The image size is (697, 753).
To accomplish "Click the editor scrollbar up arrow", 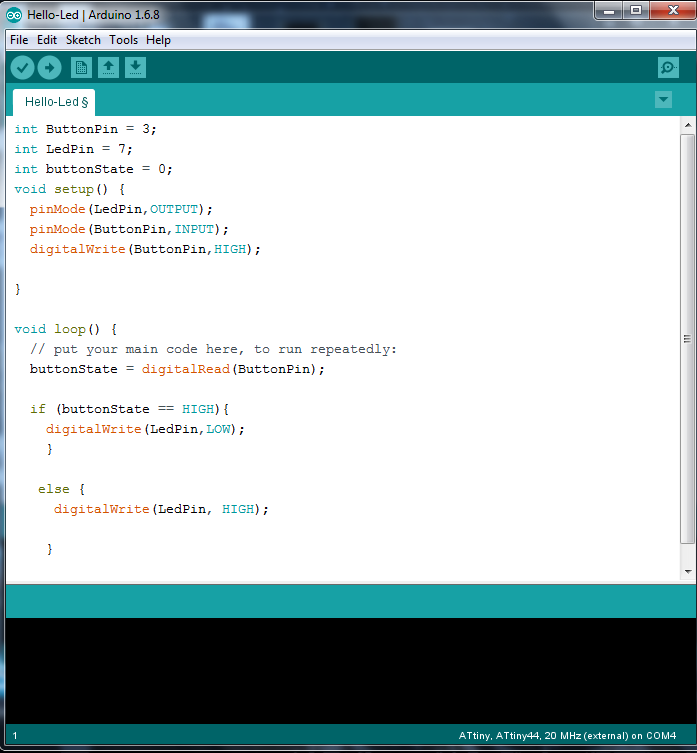I will point(688,125).
